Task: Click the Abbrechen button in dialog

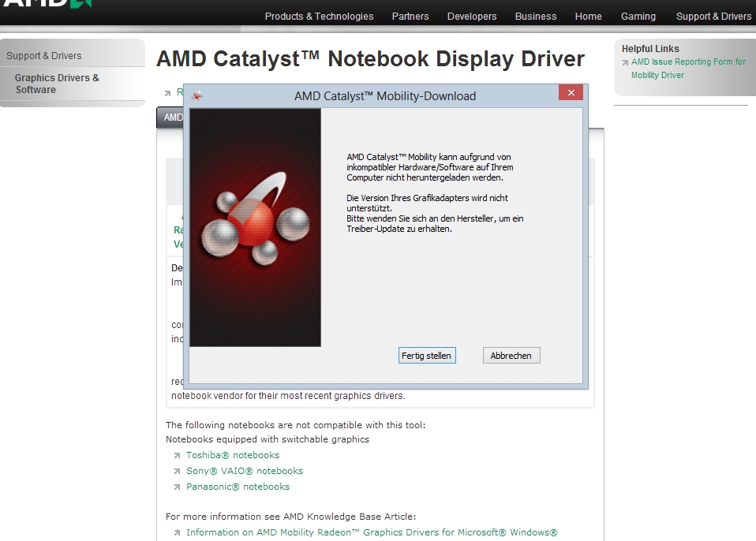Action: (x=511, y=356)
